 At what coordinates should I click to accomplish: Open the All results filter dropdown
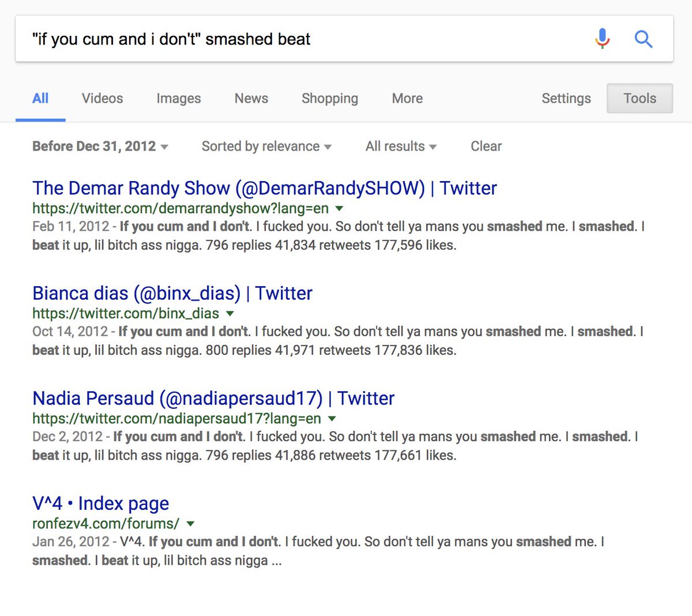(401, 147)
